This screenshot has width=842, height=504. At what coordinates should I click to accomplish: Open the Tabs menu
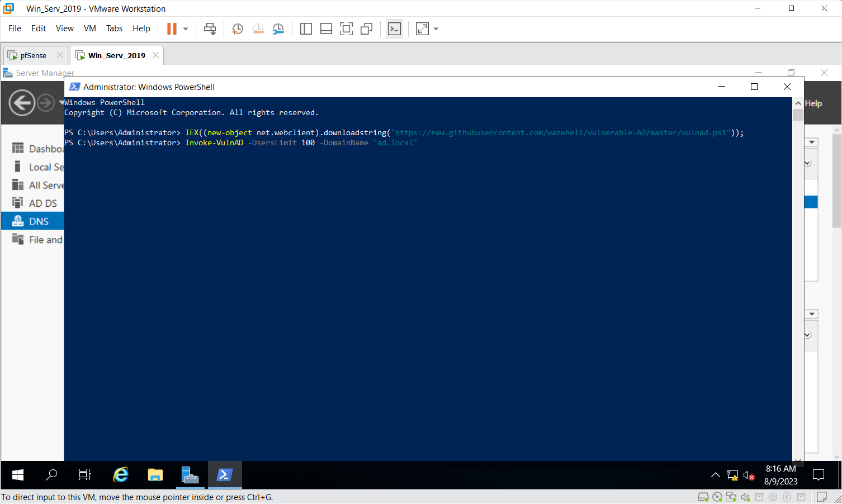tap(115, 28)
